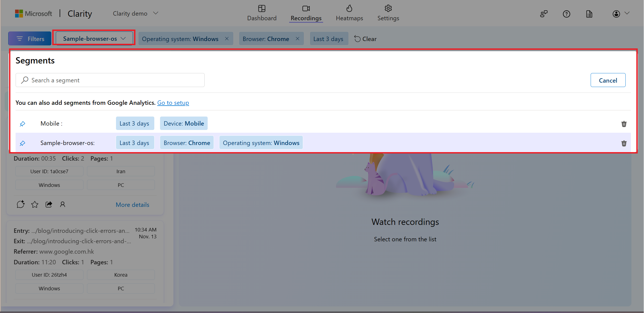
Task: Toggle pin on the Sample-browser-os segment
Action: pyautogui.click(x=22, y=143)
